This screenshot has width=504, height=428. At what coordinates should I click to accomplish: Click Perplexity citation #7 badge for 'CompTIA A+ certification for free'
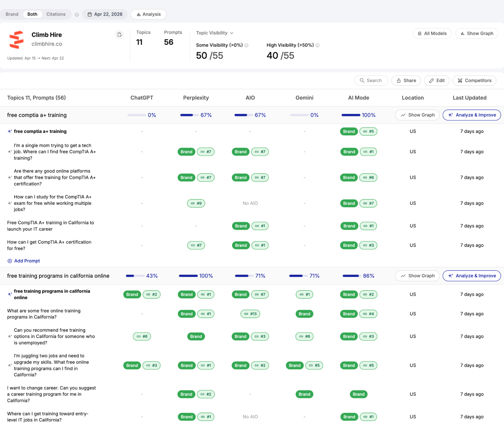(x=196, y=245)
